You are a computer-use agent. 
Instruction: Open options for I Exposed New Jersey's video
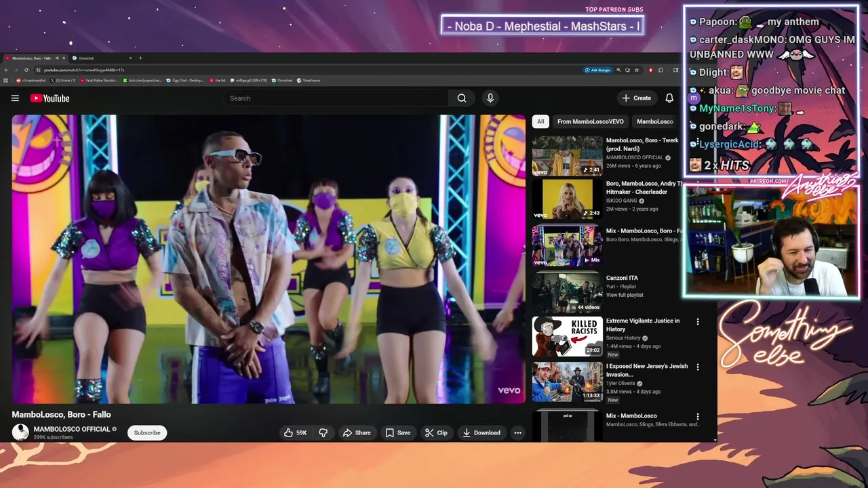pos(698,367)
